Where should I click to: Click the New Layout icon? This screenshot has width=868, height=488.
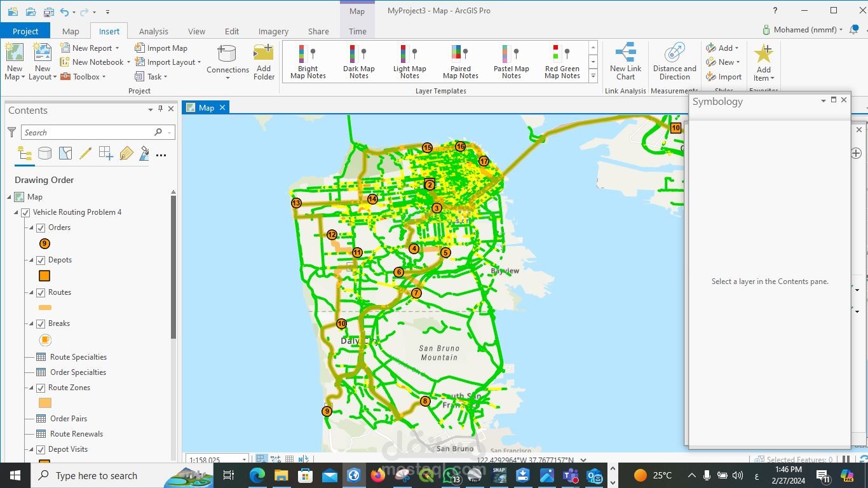click(42, 52)
